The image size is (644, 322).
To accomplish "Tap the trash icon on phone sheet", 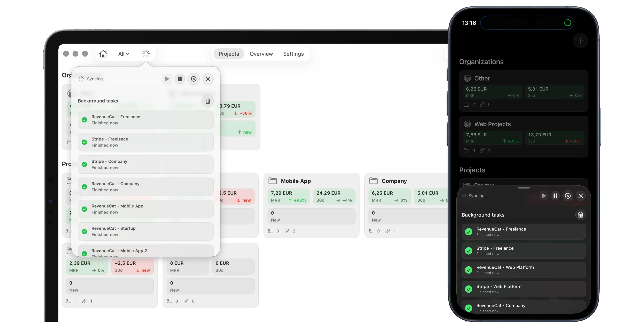I will click(x=580, y=215).
